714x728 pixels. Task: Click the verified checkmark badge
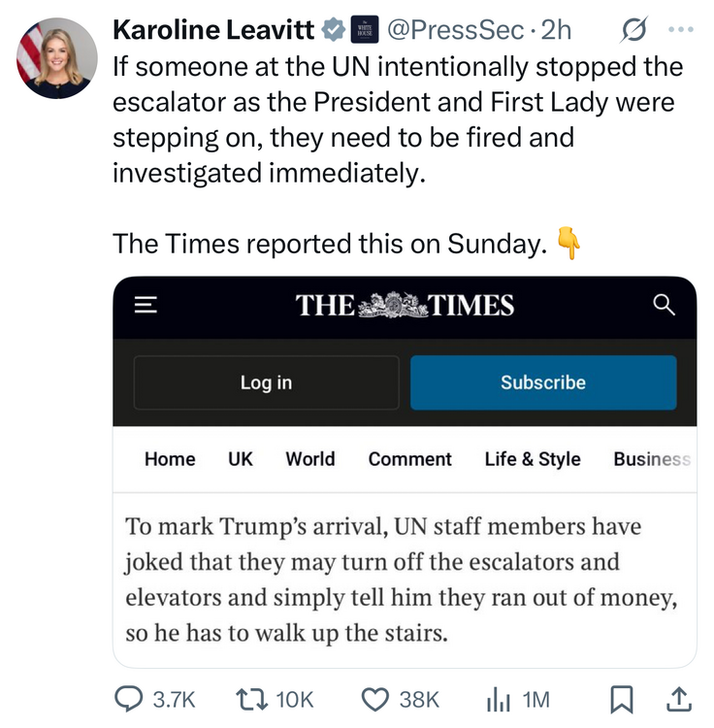[334, 30]
